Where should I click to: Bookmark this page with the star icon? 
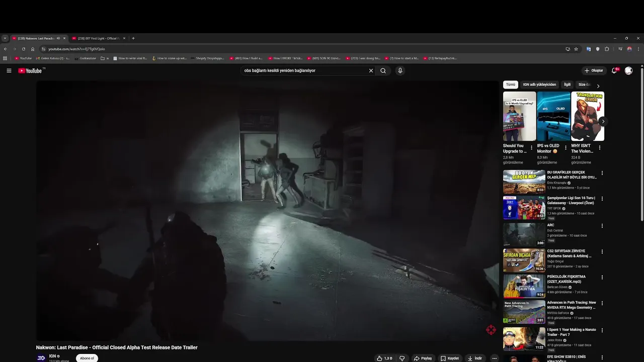click(x=576, y=49)
